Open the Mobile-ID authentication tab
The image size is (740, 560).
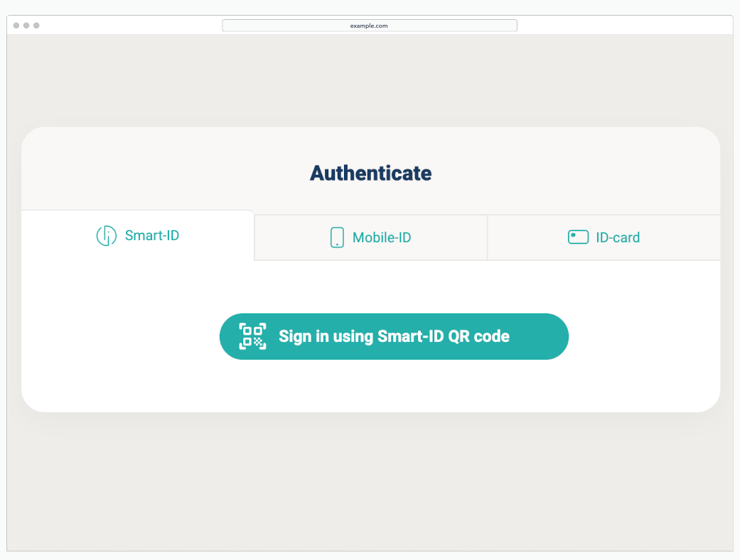coord(370,237)
